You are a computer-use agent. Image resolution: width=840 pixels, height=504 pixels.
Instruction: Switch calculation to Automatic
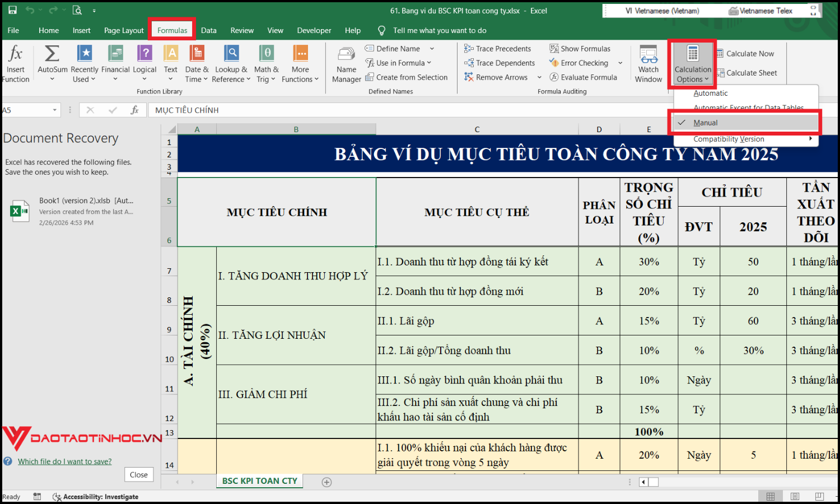(x=711, y=93)
